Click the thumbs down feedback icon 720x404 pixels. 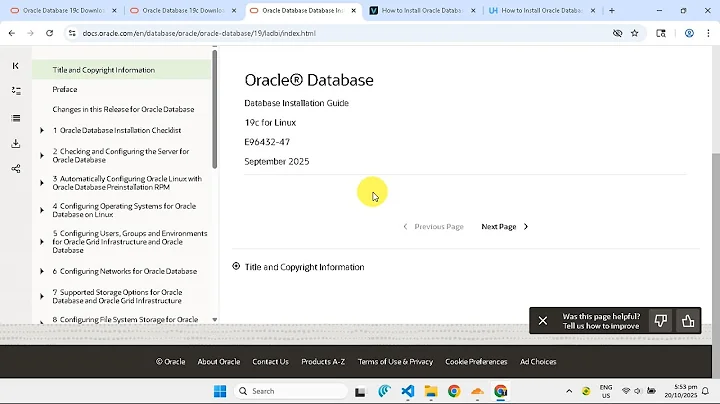tap(660, 321)
